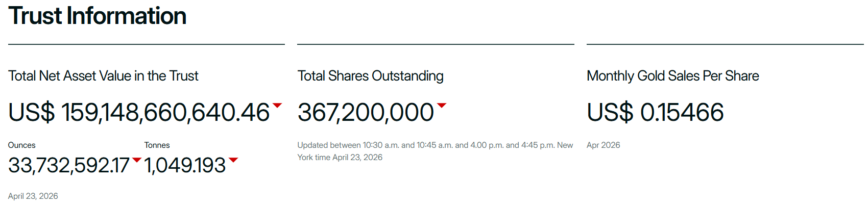Click the divider line above Monthly Gold Sales
Image resolution: width=868 pixels, height=206 pixels.
click(x=725, y=44)
